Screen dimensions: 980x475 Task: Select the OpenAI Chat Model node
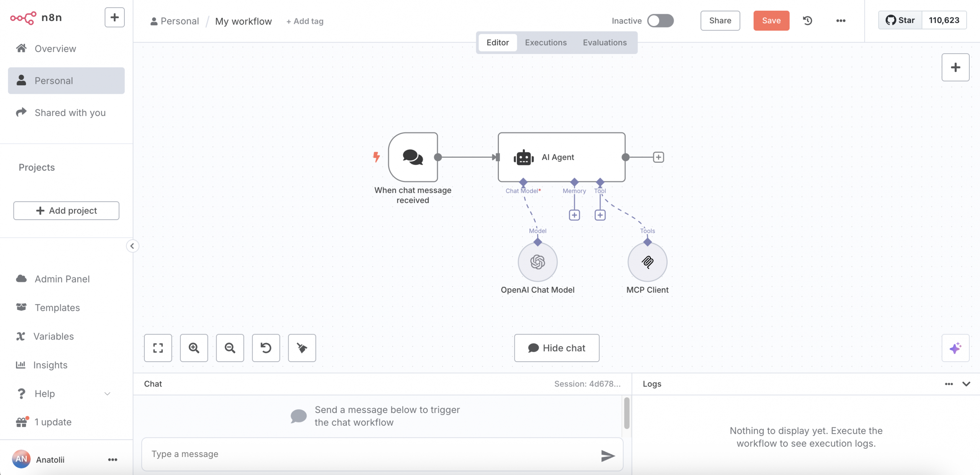(537, 262)
